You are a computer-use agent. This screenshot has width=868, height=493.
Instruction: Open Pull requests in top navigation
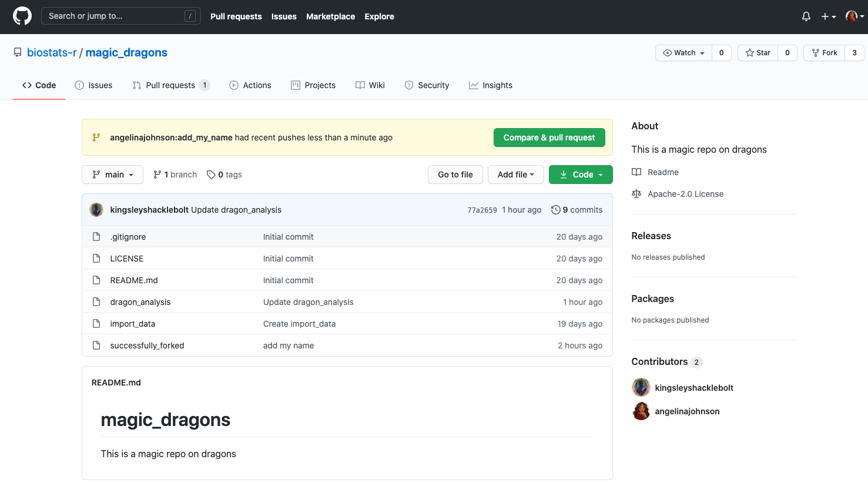236,16
